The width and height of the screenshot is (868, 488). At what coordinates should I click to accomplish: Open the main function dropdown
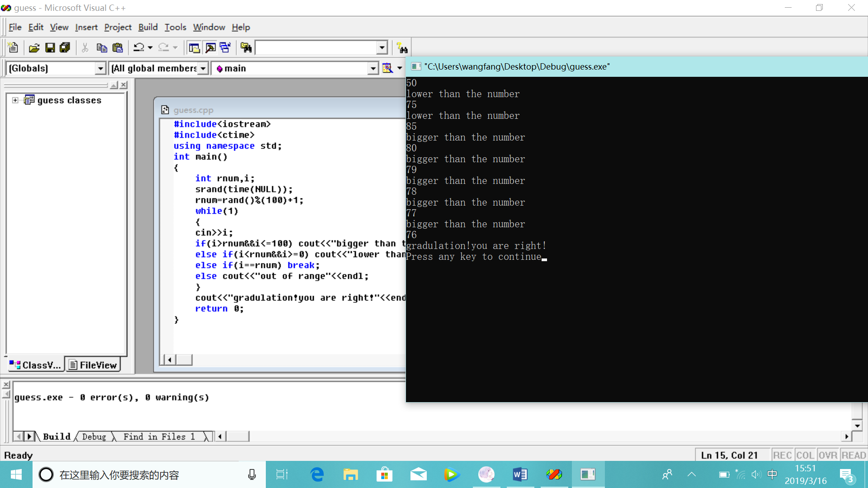(x=373, y=68)
